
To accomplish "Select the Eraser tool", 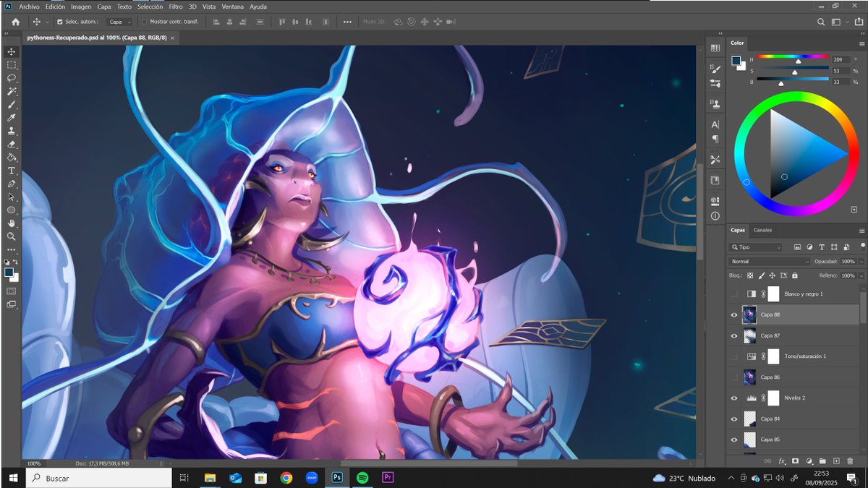I will coord(12,144).
